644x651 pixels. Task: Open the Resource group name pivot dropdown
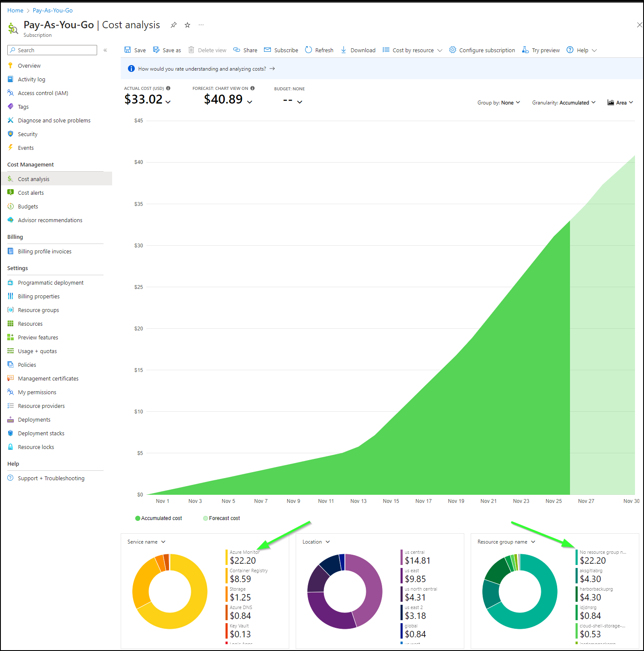click(x=507, y=542)
